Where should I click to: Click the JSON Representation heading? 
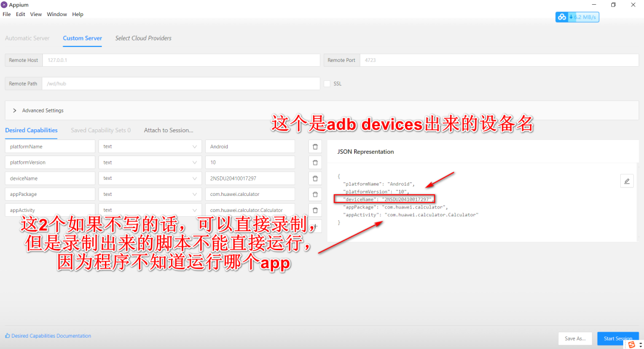pos(366,152)
